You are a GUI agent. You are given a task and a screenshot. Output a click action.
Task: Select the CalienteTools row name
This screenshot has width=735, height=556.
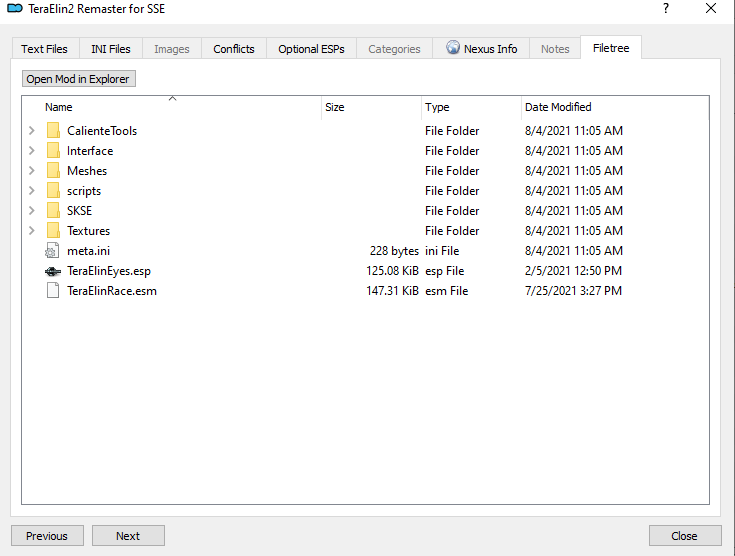102,131
